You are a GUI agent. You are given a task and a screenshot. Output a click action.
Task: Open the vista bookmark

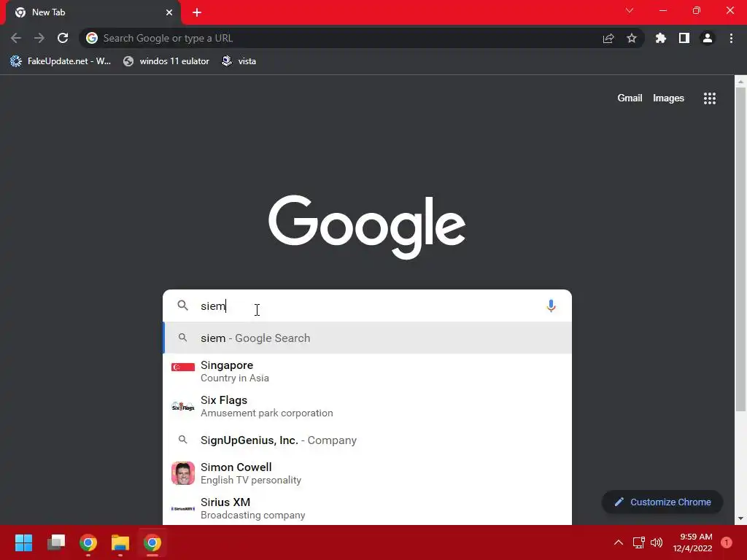239,61
